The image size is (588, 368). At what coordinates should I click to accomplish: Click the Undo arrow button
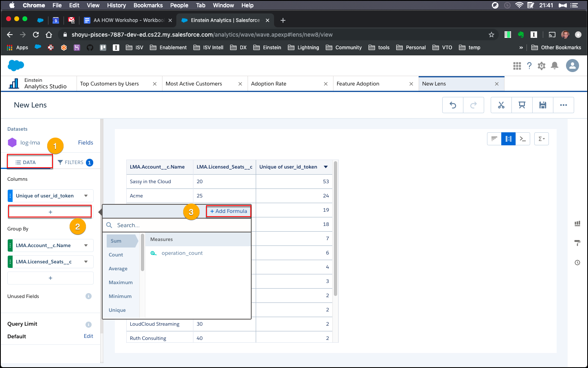(453, 105)
